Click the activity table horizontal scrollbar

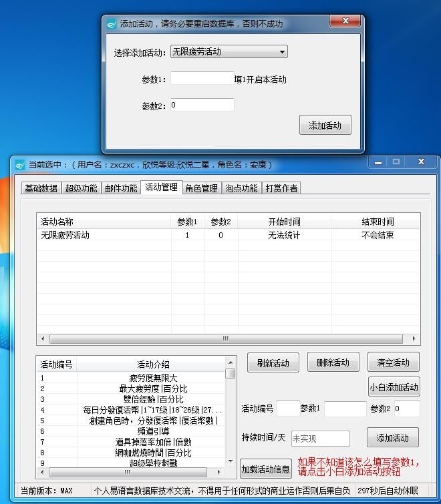[x=226, y=338]
